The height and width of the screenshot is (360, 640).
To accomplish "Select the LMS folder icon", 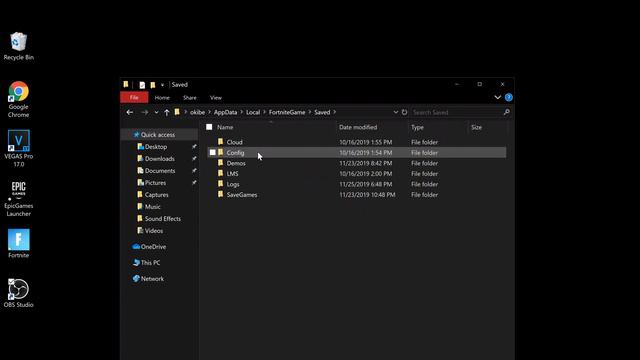I will [x=220, y=173].
